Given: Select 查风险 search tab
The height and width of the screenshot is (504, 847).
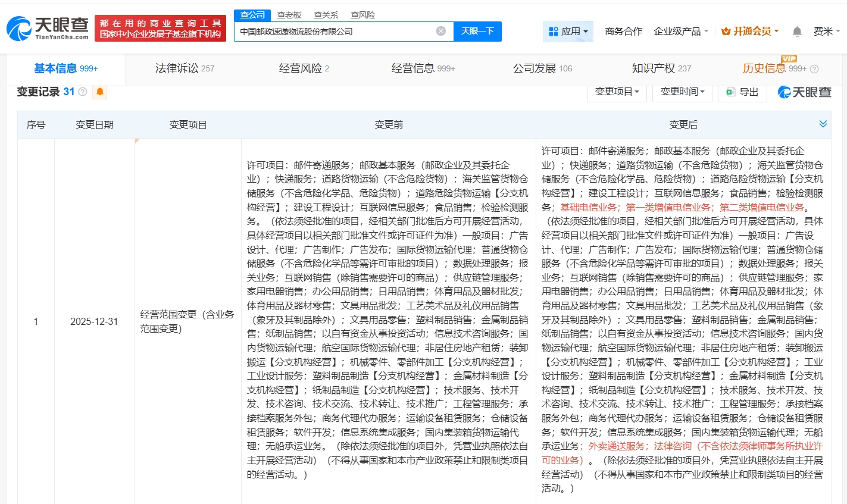Looking at the screenshot, I should point(362,15).
